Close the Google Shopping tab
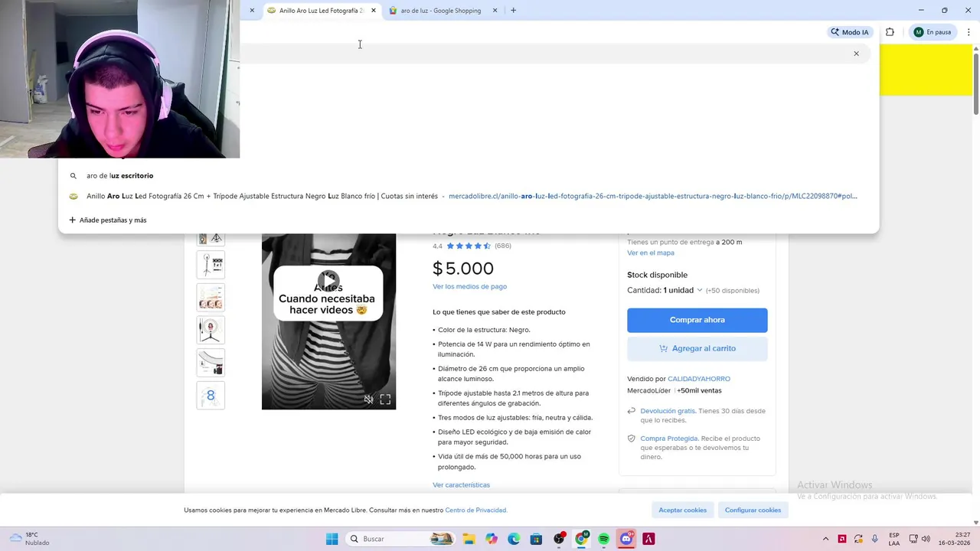 (495, 11)
